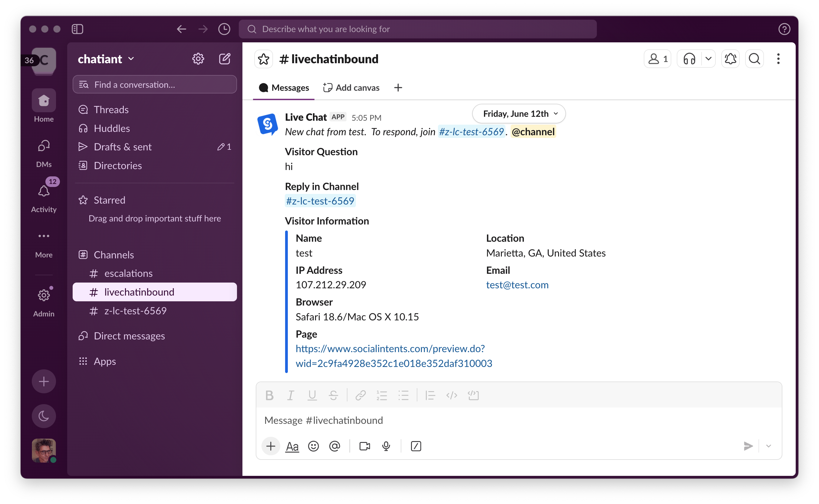The height and width of the screenshot is (504, 819).
Task: Click #z-lc-test-6569 link in message text
Action: pyautogui.click(x=471, y=132)
